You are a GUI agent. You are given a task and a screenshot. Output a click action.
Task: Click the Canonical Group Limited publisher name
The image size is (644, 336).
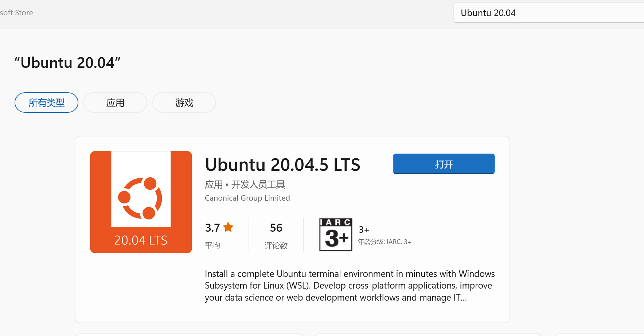[x=247, y=198]
